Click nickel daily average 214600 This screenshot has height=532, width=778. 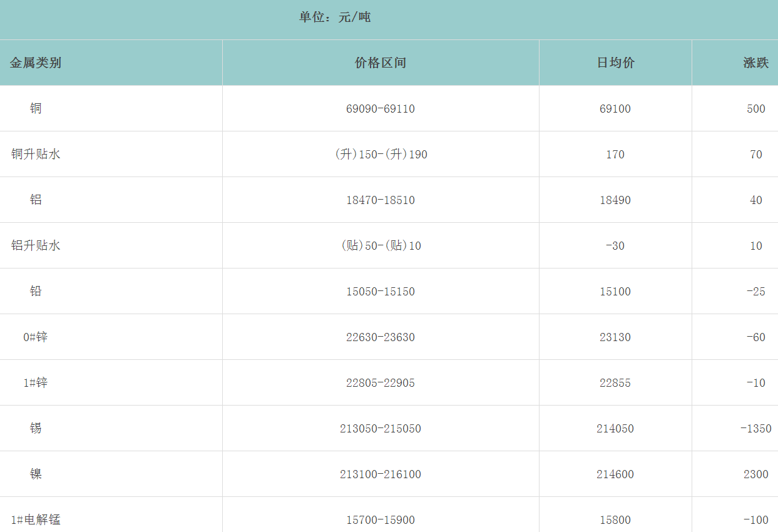click(x=615, y=474)
